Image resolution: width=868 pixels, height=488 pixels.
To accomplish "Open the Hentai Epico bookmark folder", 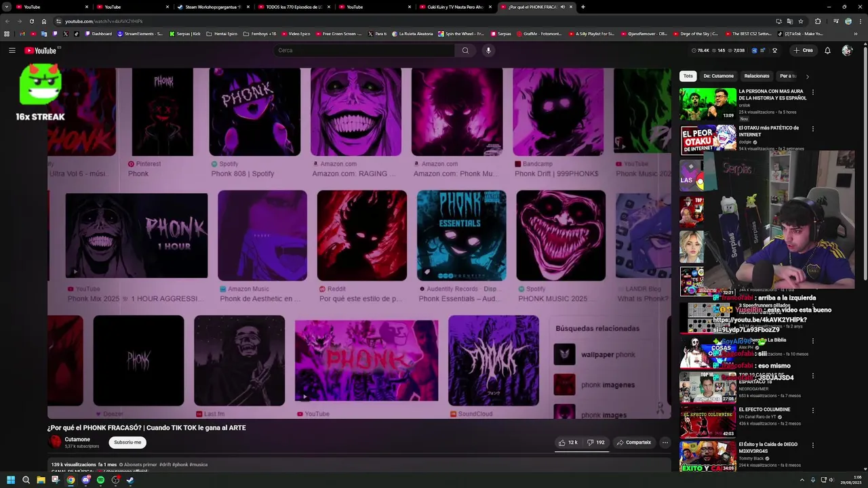I will pyautogui.click(x=222, y=33).
